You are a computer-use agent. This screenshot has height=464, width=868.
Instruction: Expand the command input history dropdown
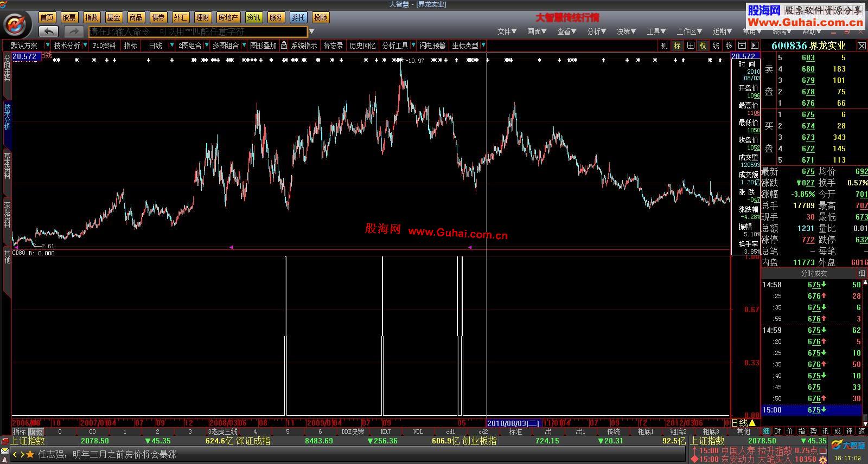point(311,31)
